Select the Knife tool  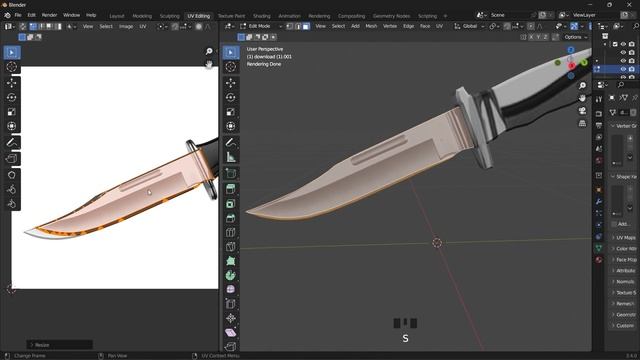(x=231, y=247)
